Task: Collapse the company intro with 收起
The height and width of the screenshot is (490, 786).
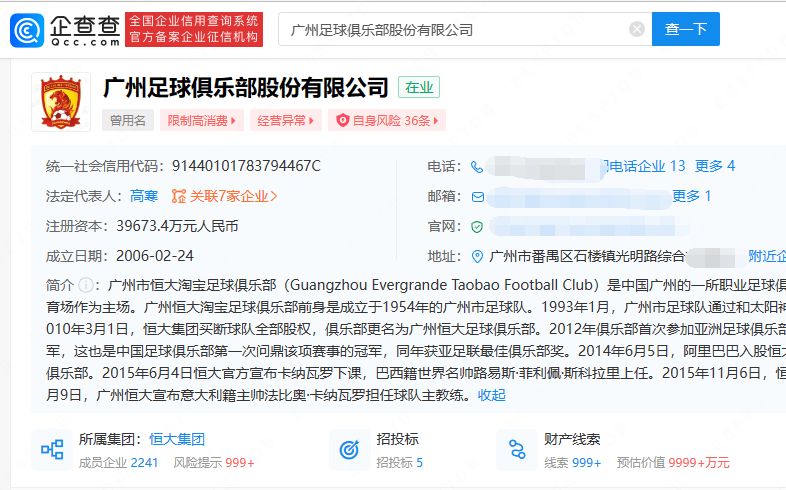Action: (491, 394)
